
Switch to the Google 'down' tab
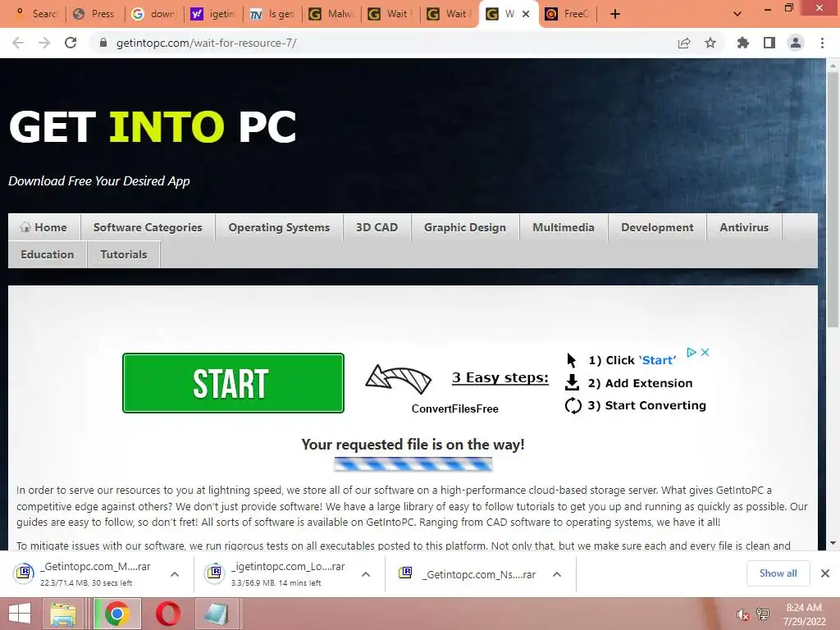(153, 14)
